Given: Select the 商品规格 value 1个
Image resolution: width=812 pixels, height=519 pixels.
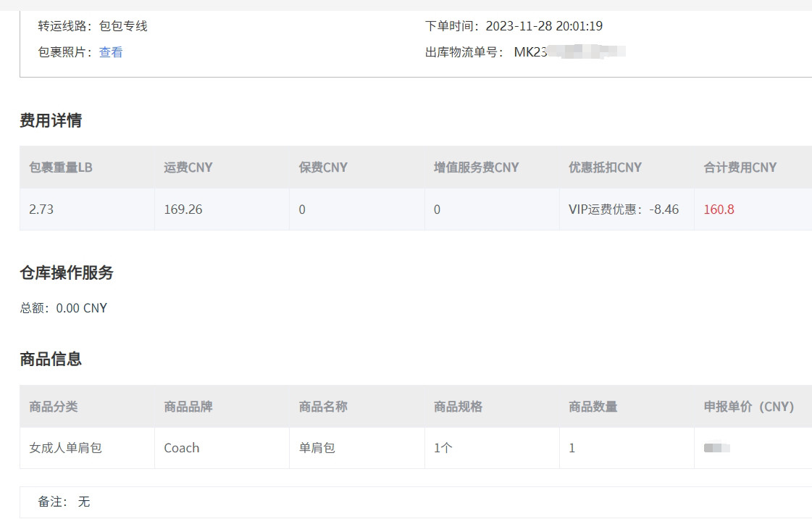Looking at the screenshot, I should click(441, 448).
